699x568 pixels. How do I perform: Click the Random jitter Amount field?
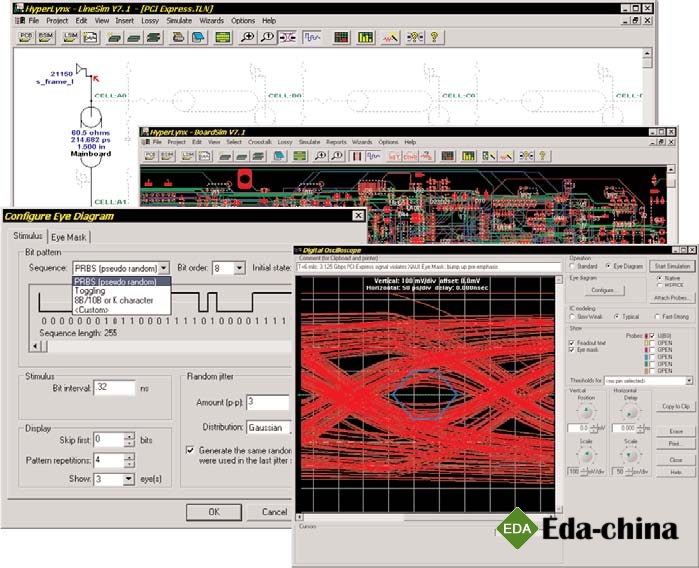click(x=269, y=402)
